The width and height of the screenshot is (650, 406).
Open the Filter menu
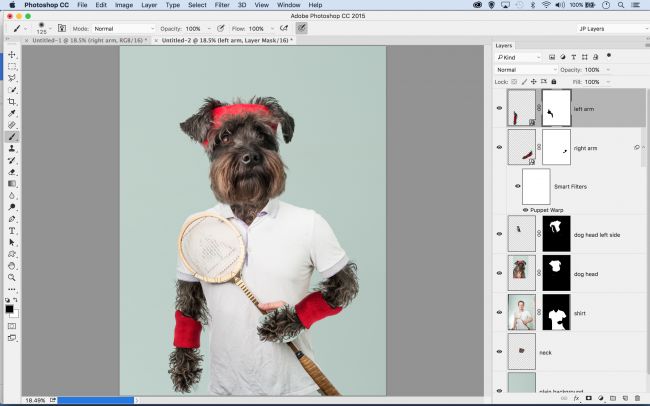coord(222,5)
